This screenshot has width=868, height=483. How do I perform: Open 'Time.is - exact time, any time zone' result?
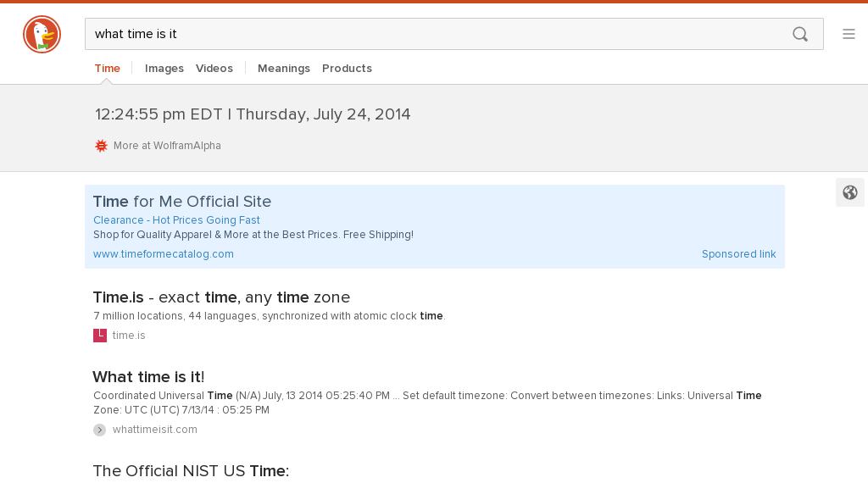point(221,297)
